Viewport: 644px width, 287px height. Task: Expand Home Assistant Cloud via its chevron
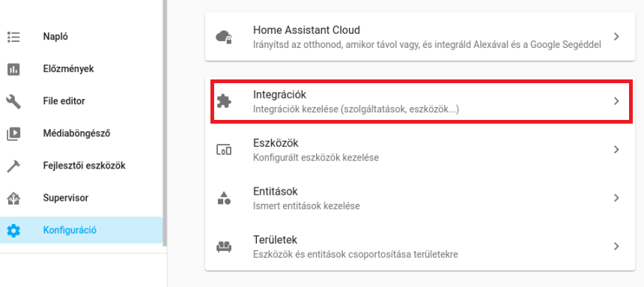[x=616, y=37]
